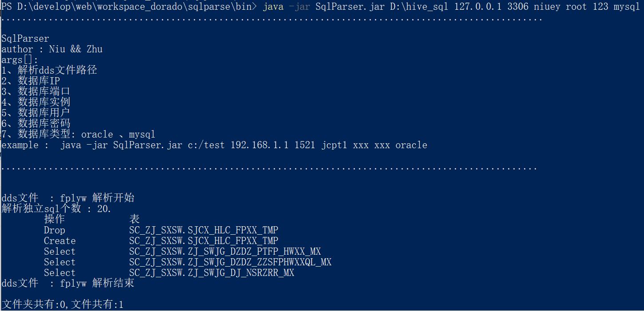The height and width of the screenshot is (311, 644).
Task: Click the author Niu && Zhu line
Action: [x=52, y=49]
